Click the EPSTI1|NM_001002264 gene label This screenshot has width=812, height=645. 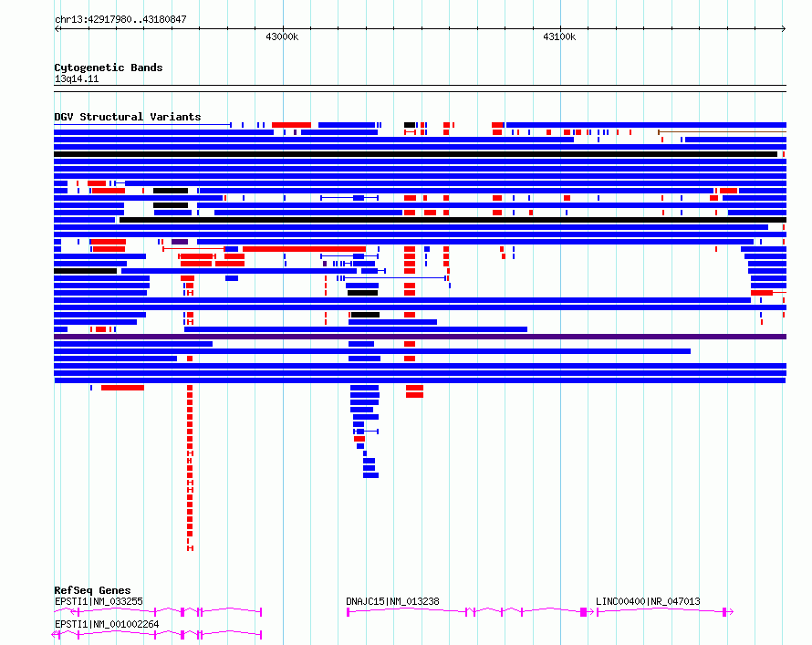coord(107,624)
